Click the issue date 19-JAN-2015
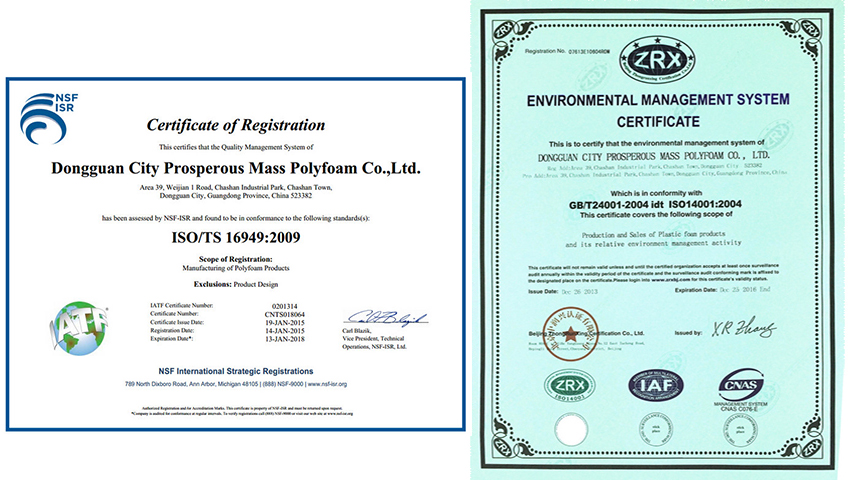This screenshot has width=848, height=480. (284, 323)
